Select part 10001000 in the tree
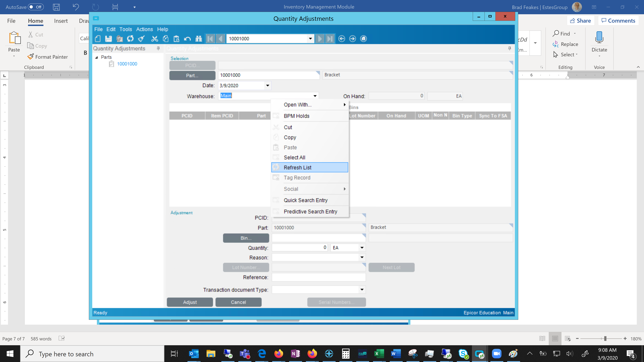The height and width of the screenshot is (362, 644). coord(127,64)
